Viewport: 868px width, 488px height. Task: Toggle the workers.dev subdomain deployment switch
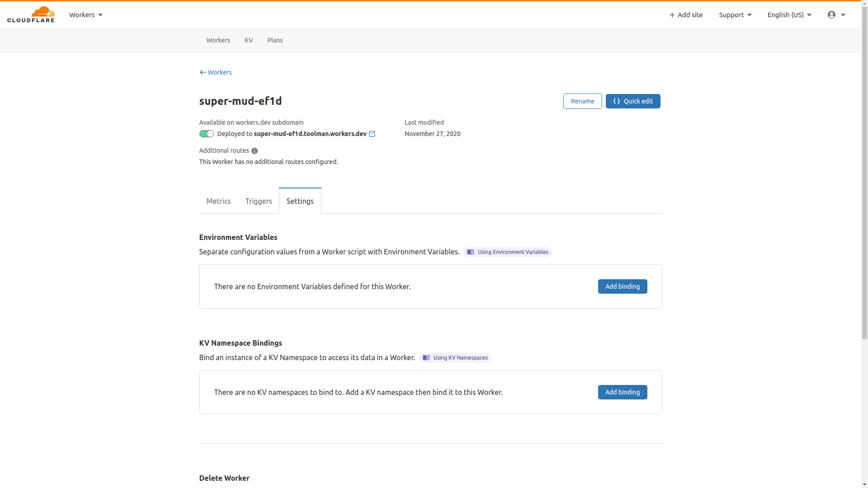click(206, 134)
